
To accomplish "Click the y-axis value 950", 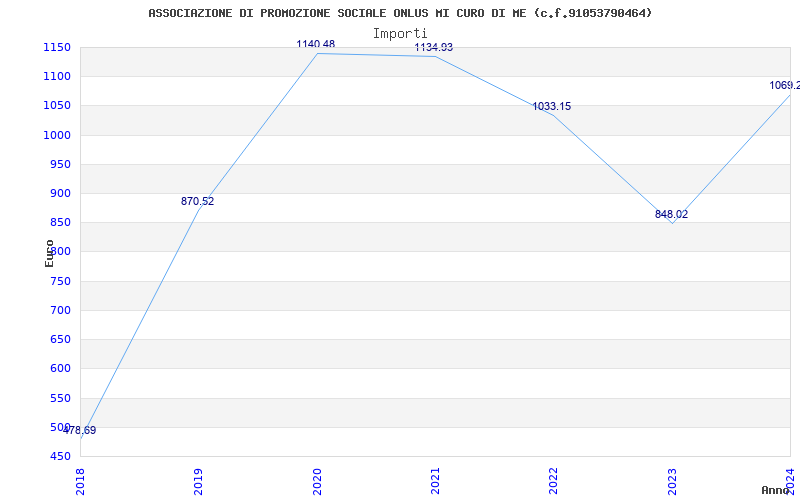I will click(61, 164).
